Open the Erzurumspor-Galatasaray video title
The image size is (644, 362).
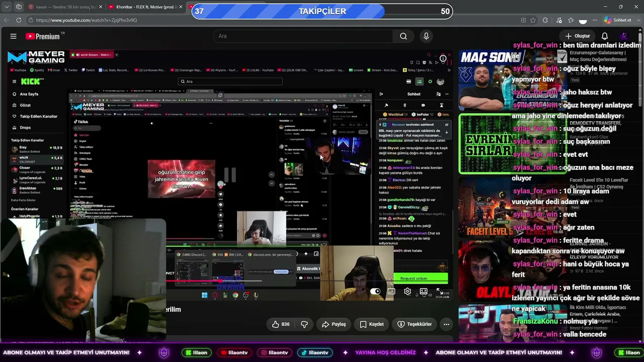coord(598,56)
